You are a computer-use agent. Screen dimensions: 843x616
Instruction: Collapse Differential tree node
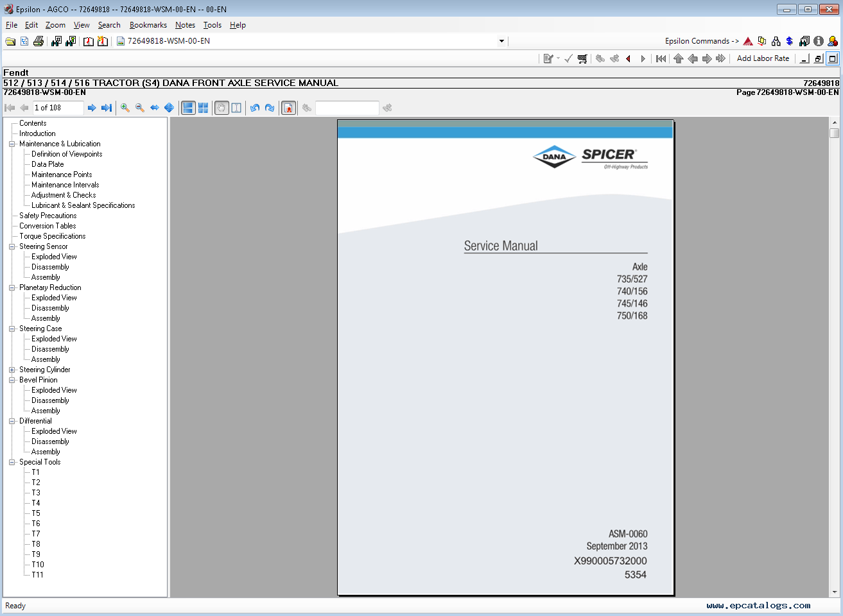pyautogui.click(x=12, y=422)
